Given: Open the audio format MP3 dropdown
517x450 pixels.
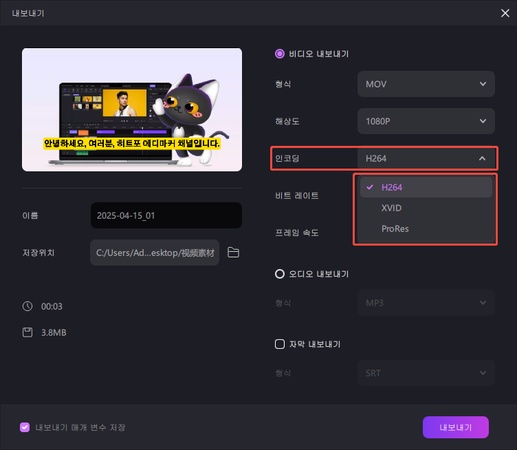Looking at the screenshot, I should [x=426, y=303].
